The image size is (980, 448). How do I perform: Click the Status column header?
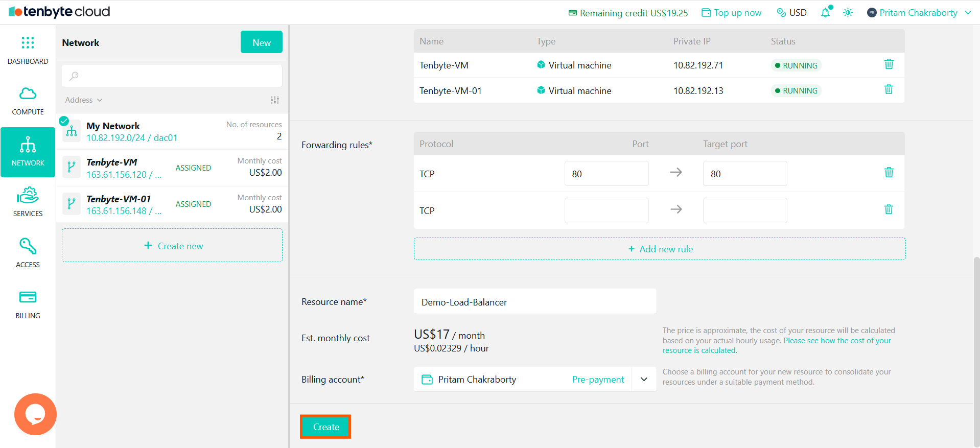(783, 41)
